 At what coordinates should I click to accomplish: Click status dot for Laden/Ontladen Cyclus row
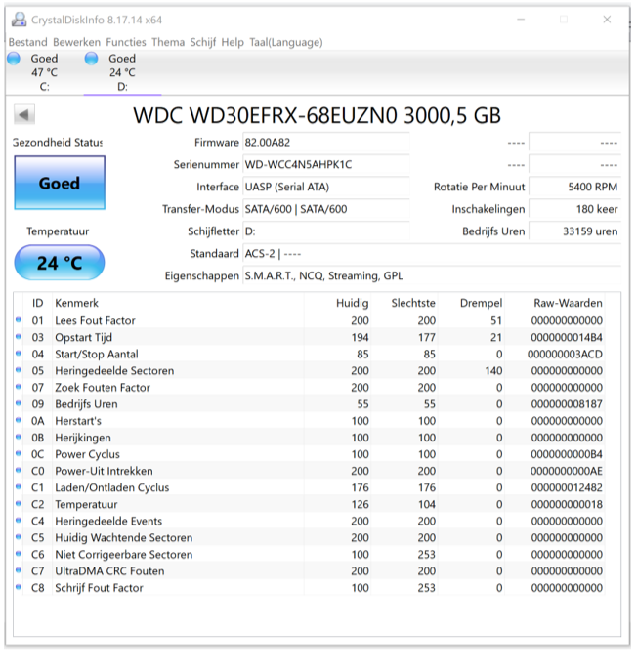19,487
